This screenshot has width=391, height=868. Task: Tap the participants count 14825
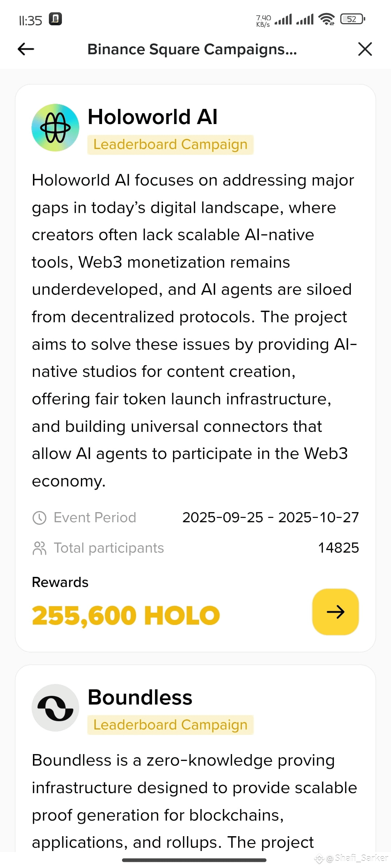click(339, 548)
